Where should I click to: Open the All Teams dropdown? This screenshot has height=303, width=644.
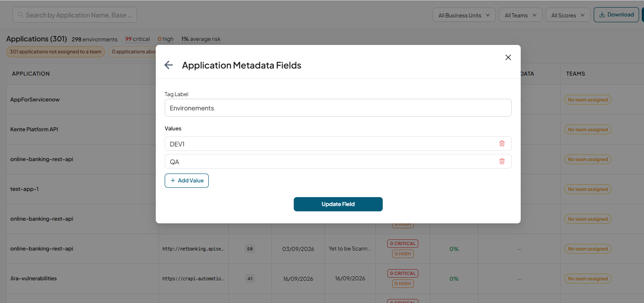pos(520,15)
